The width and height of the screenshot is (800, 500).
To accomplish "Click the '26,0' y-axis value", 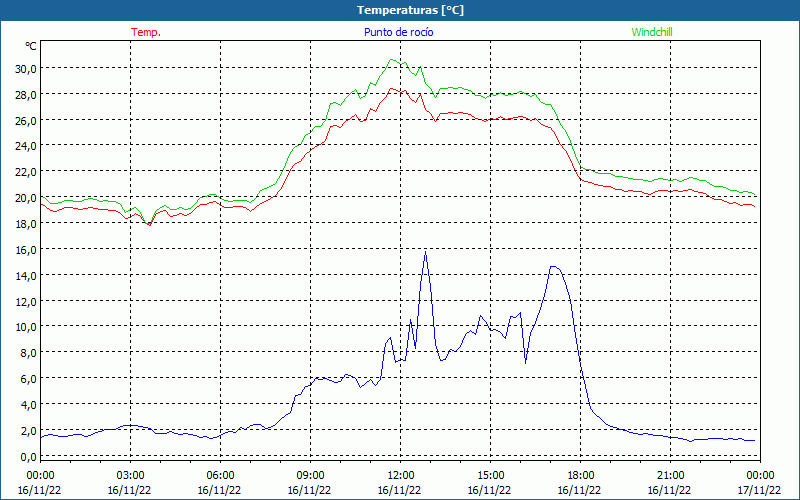I will (x=25, y=121).
